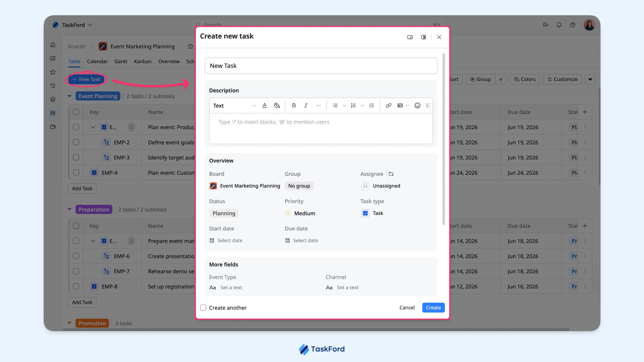The image size is (644, 362).
Task: Switch to Gantt view tab
Action: [121, 61]
